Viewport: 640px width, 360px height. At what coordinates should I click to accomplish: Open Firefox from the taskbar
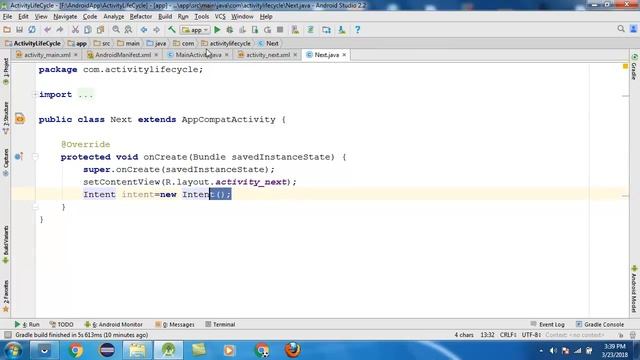292,350
